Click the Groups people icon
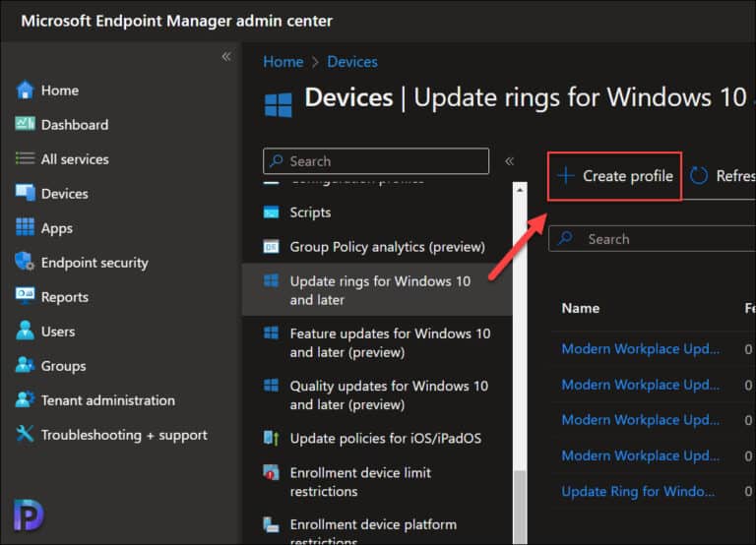Viewport: 756px width, 545px height. pyautogui.click(x=25, y=365)
